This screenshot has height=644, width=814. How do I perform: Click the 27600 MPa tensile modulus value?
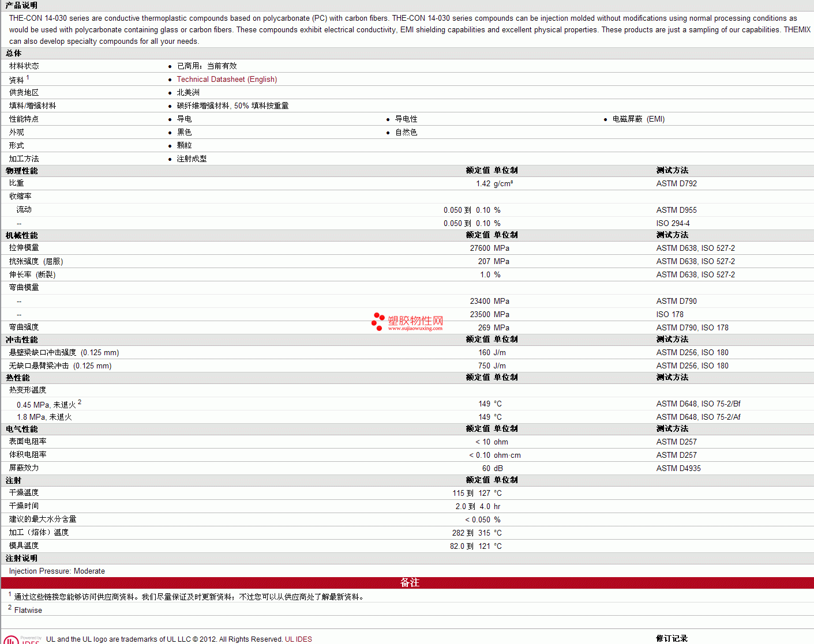[x=490, y=248]
